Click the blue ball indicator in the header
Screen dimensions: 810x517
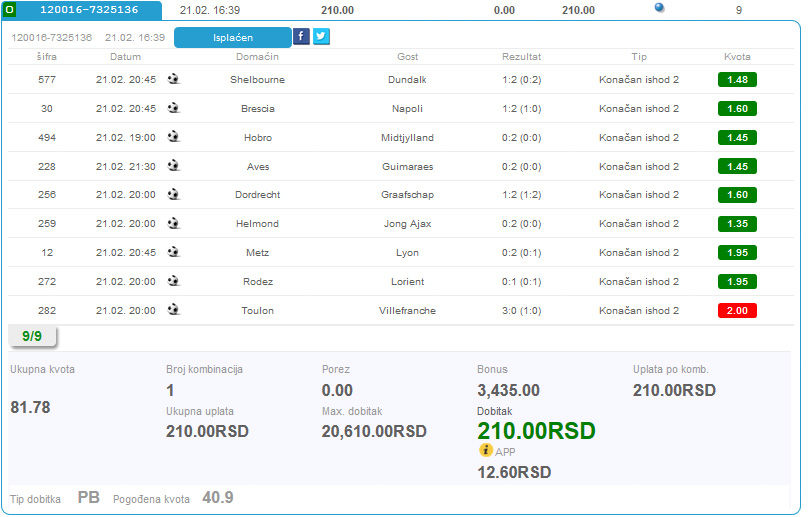pyautogui.click(x=659, y=7)
